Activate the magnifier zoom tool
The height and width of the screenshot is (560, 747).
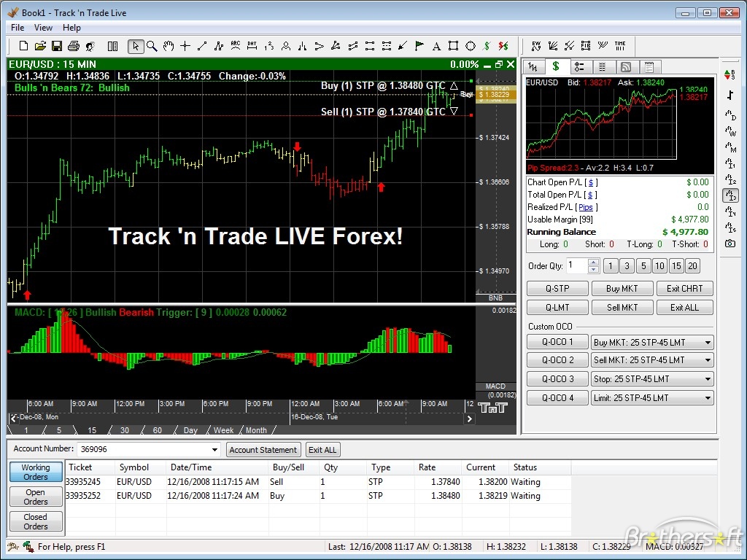tap(152, 46)
